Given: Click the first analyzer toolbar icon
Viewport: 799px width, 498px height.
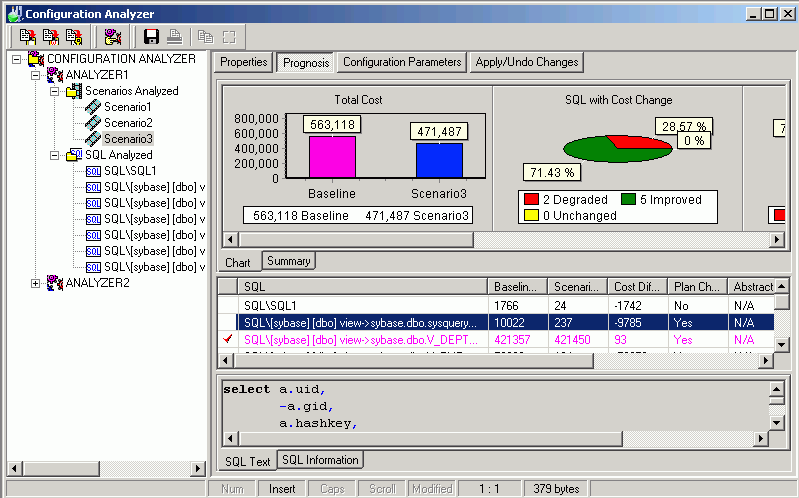Looking at the screenshot, I should [27, 37].
